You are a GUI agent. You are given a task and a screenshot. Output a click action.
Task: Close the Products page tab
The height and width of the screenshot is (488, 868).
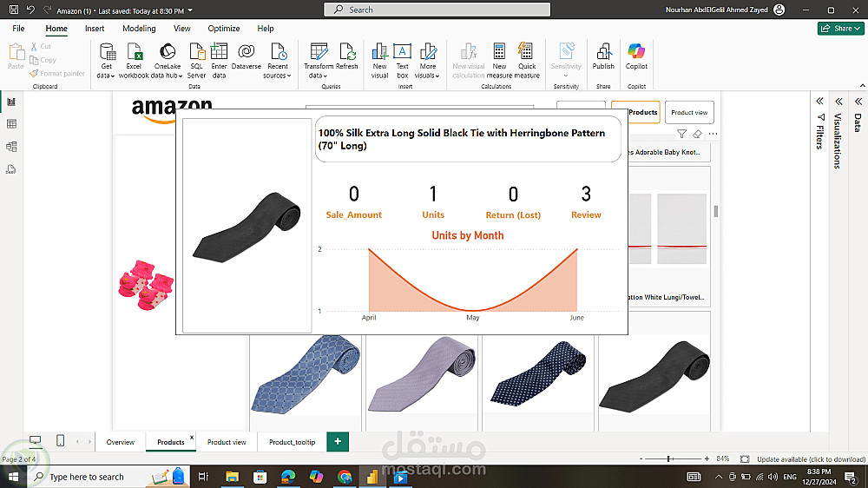coord(192,437)
